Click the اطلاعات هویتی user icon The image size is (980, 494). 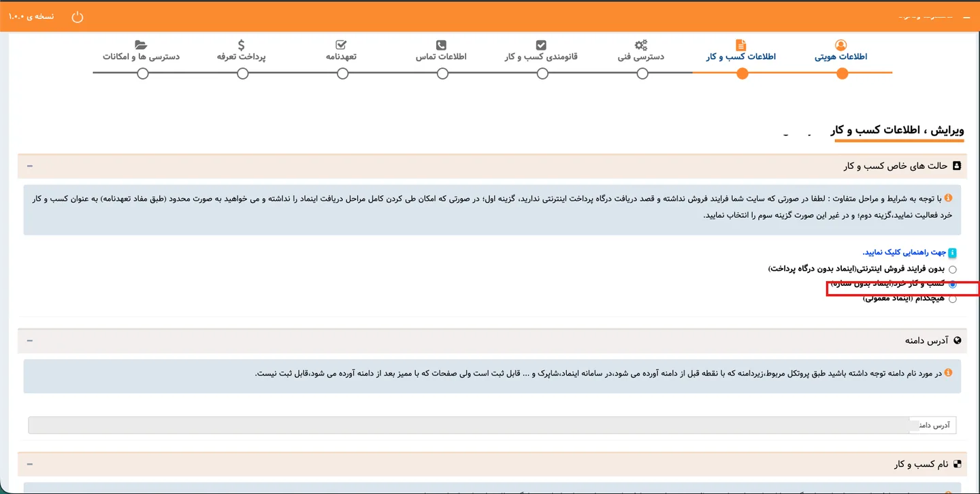[x=841, y=46]
